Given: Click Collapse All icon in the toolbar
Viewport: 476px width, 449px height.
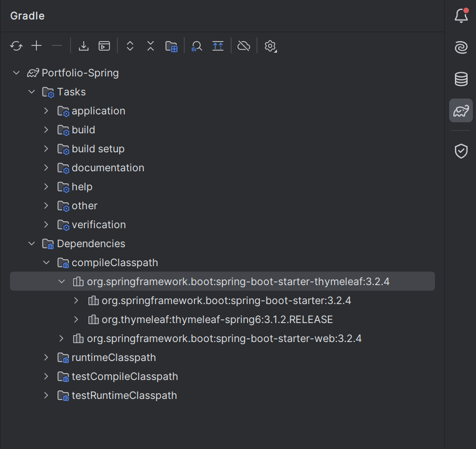Looking at the screenshot, I should point(151,46).
